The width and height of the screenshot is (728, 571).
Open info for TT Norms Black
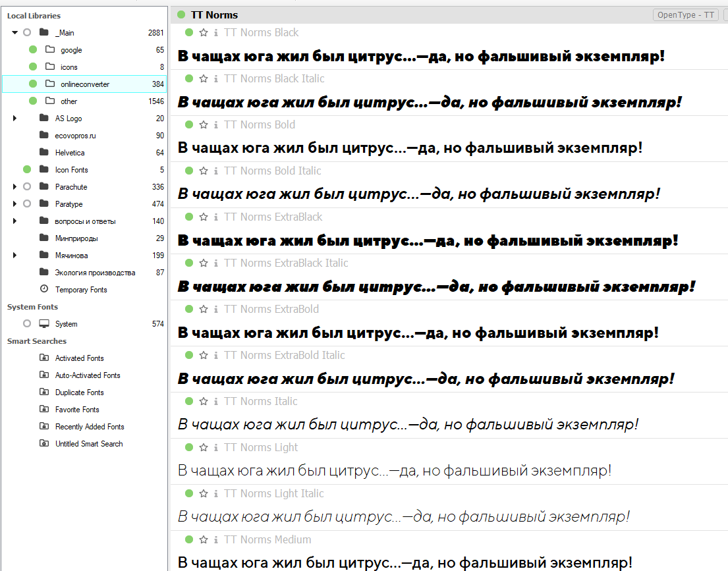click(x=216, y=32)
